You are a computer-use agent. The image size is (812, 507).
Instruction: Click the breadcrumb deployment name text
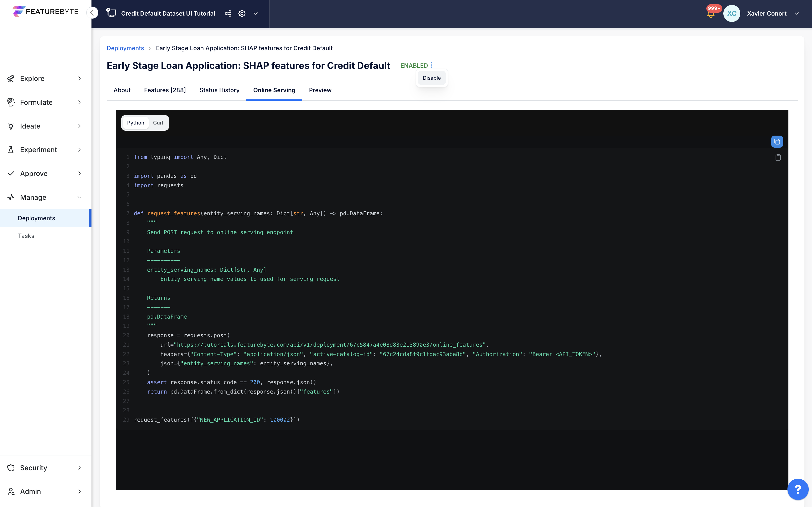coord(244,48)
